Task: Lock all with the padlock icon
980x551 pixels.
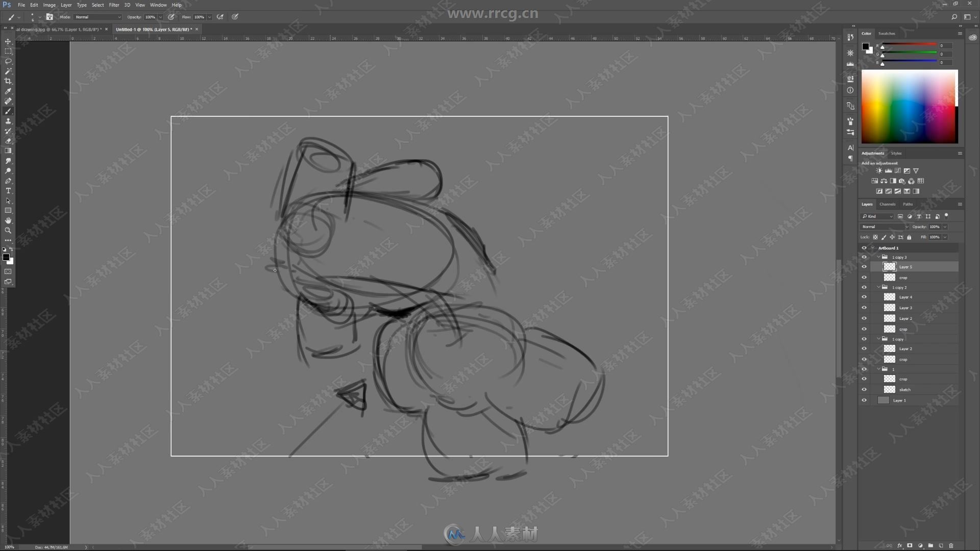Action: [x=909, y=237]
